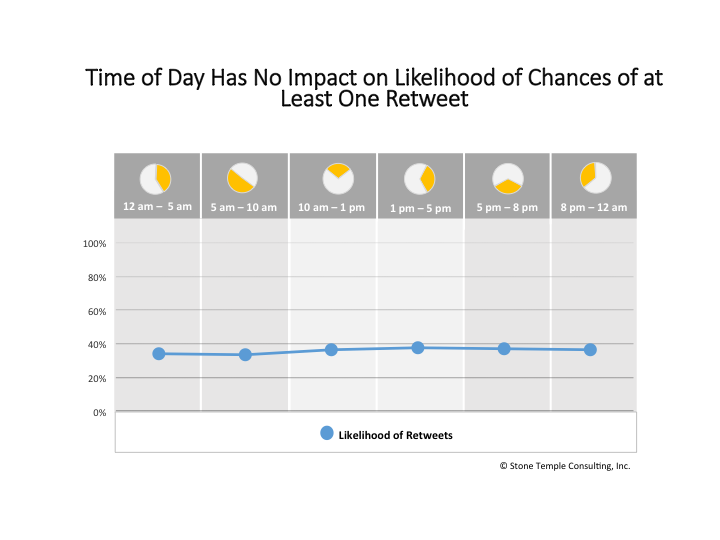Click the 12 am – 5 am clock icon
Viewport: 720px width, 540px height.
tap(155, 178)
